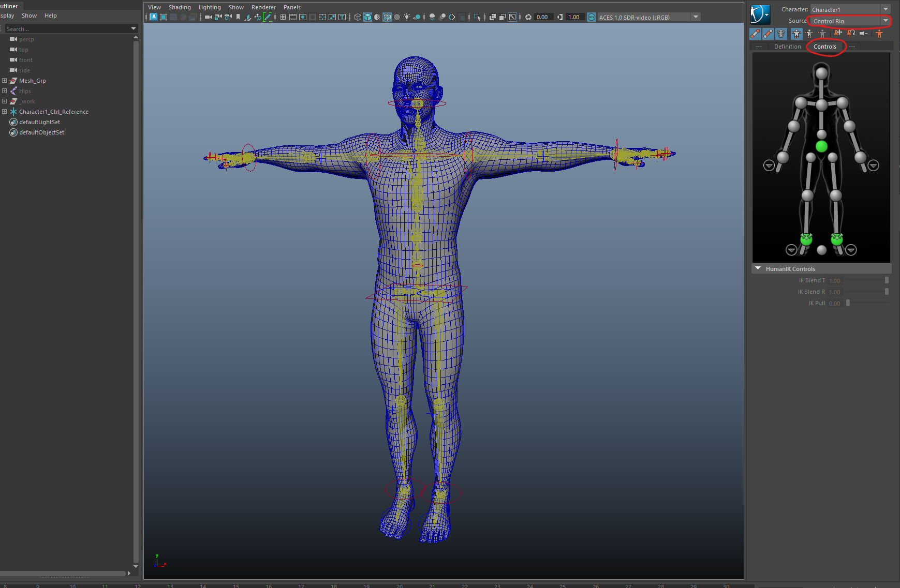
Task: Click the HumanIK character icon button
Action: (x=760, y=14)
